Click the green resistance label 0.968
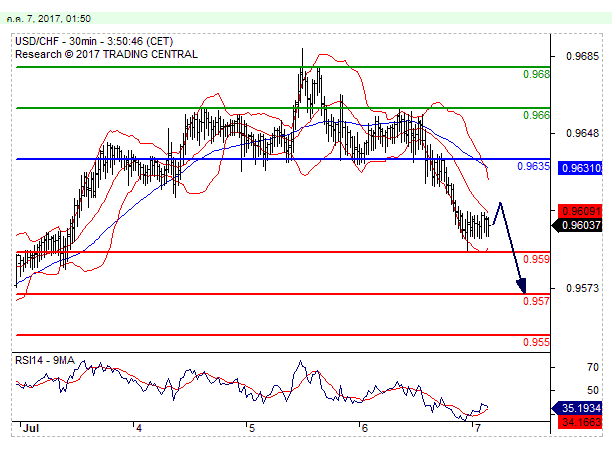Screen dimensions: 612x449 pos(536,74)
